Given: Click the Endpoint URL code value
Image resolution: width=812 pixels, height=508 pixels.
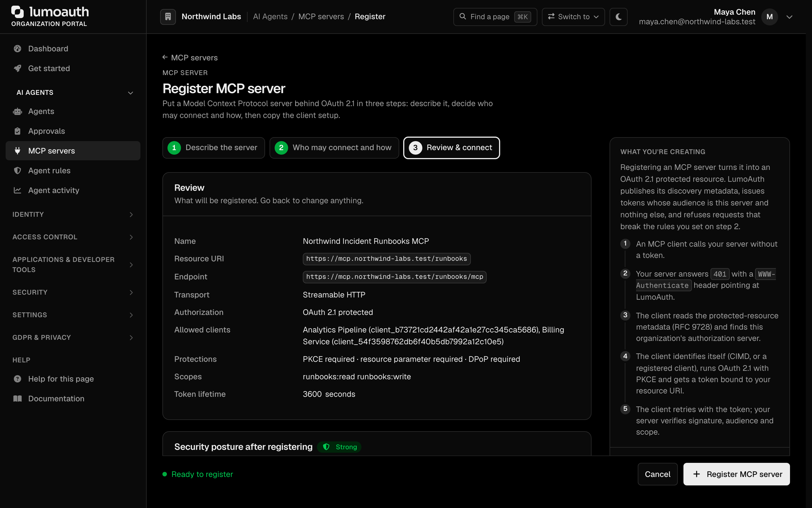Looking at the screenshot, I should tap(395, 277).
